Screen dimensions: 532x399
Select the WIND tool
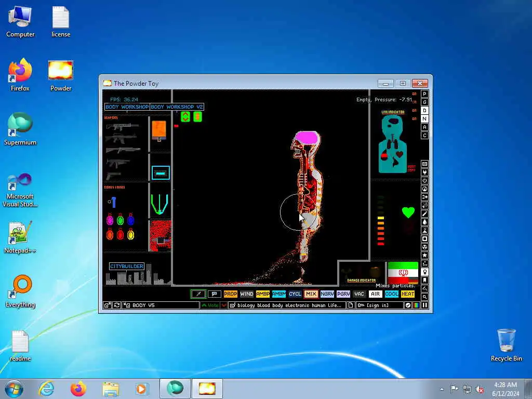click(247, 294)
